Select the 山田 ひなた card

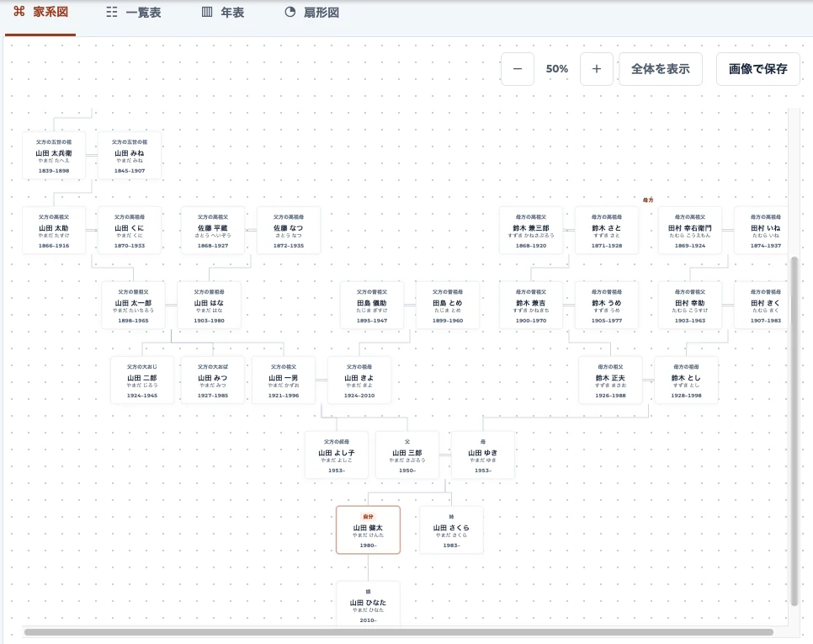pyautogui.click(x=368, y=604)
